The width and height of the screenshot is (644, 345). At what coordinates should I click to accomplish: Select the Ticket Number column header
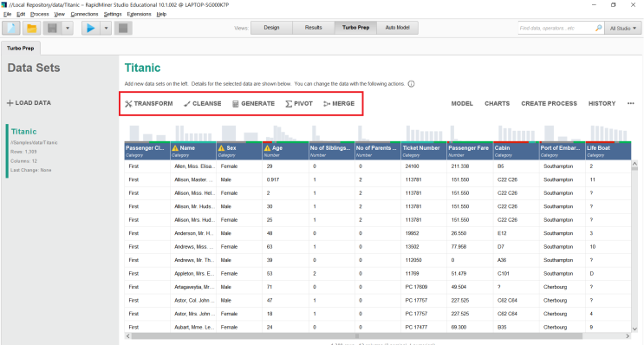(x=424, y=151)
